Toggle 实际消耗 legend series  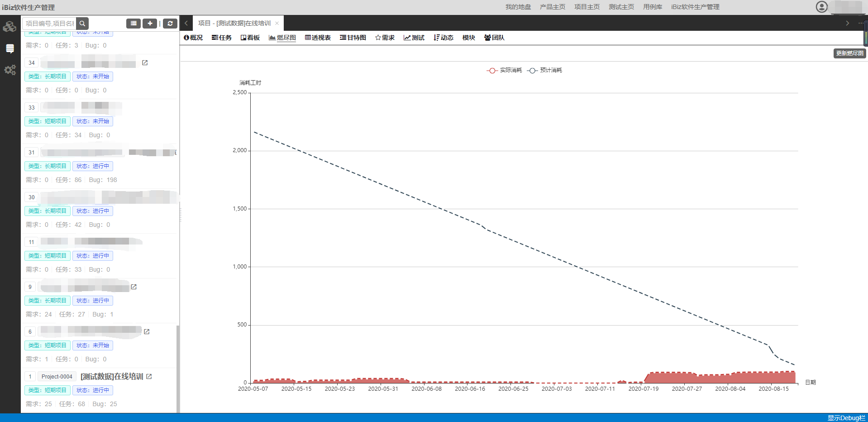click(504, 70)
